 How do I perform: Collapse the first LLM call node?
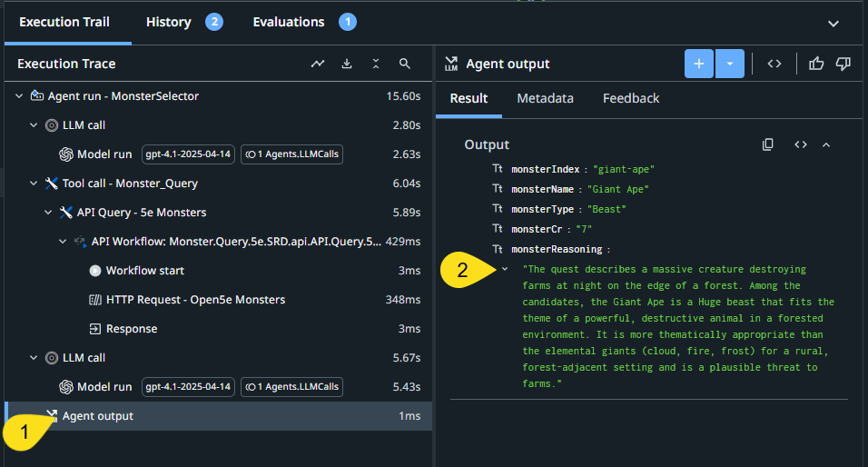coord(34,125)
